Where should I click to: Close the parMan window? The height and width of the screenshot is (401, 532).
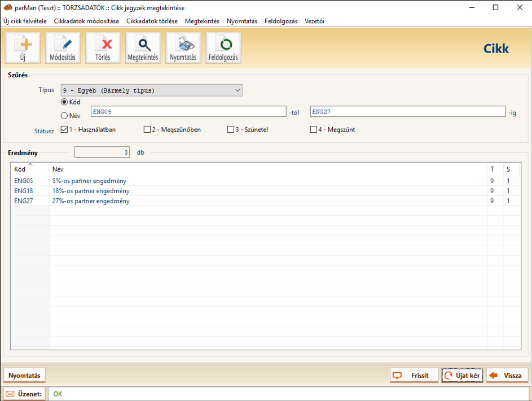[x=520, y=7]
